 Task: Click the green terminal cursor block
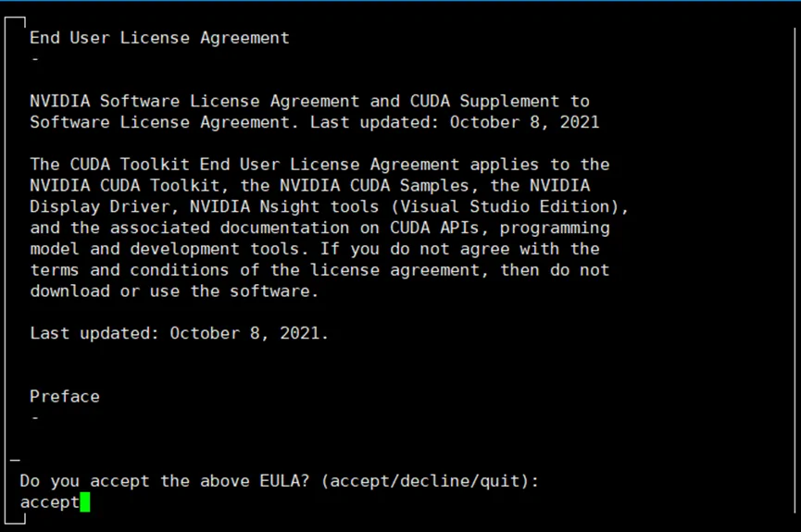click(x=85, y=502)
